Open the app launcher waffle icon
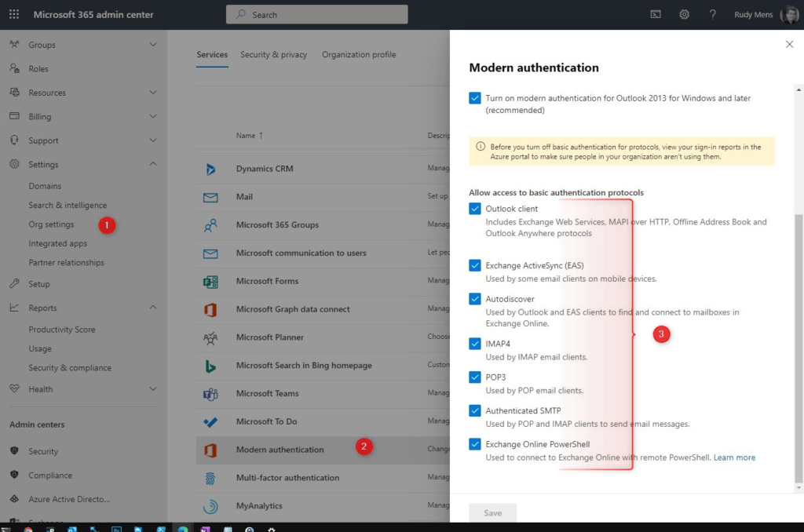The width and height of the screenshot is (804, 532). (13, 13)
